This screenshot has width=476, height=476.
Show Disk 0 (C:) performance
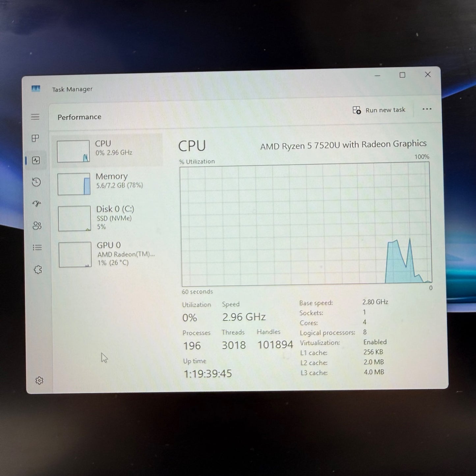click(108, 218)
